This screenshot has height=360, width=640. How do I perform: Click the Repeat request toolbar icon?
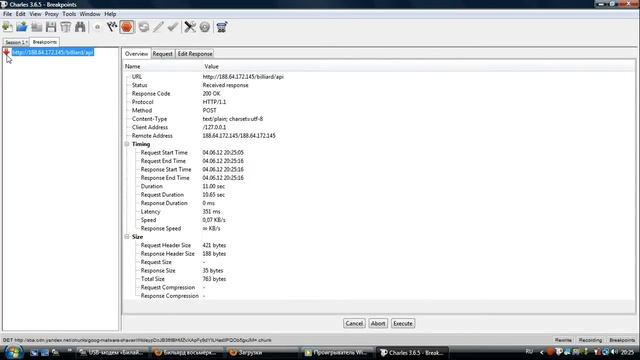point(144,27)
